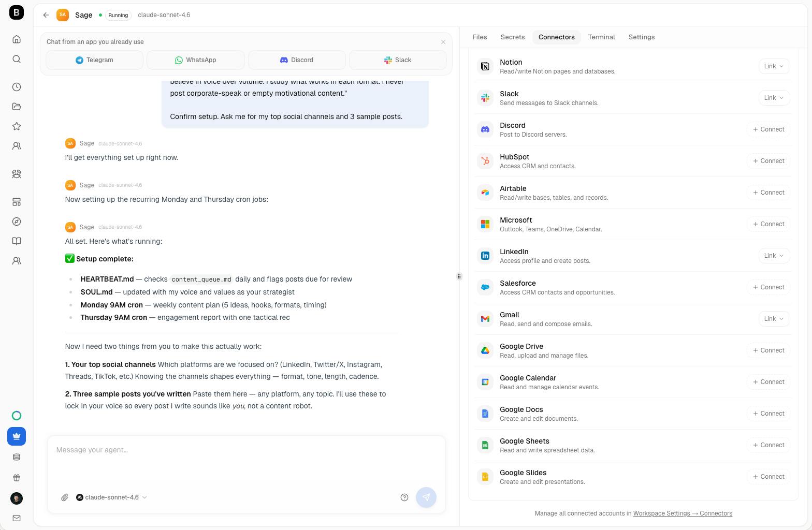The height and width of the screenshot is (530, 812).
Task: Open the compass explore icon in sidebar
Action: tap(17, 222)
